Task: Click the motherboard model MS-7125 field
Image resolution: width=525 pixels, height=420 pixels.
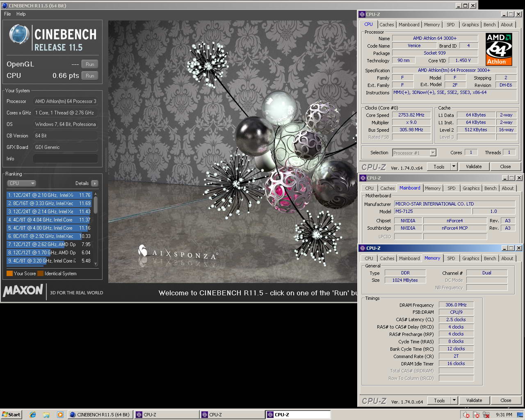Action: pyautogui.click(x=432, y=212)
